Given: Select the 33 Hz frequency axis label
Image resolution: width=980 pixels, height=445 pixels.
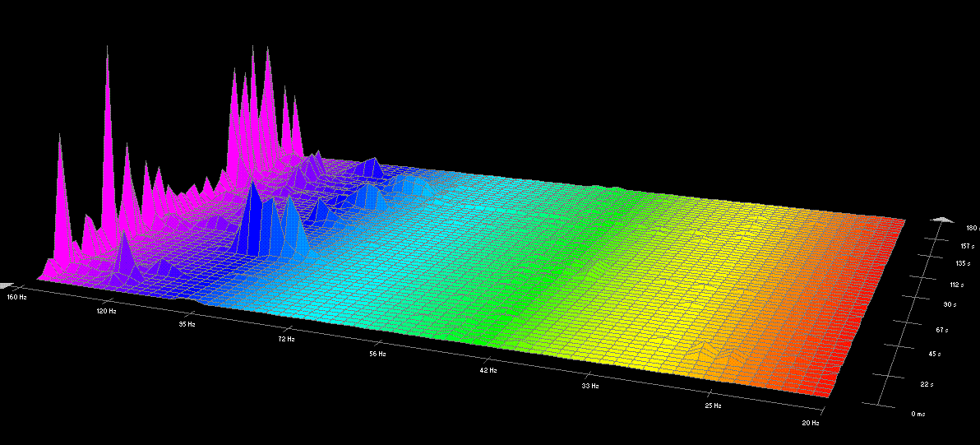Looking at the screenshot, I should tap(590, 385).
